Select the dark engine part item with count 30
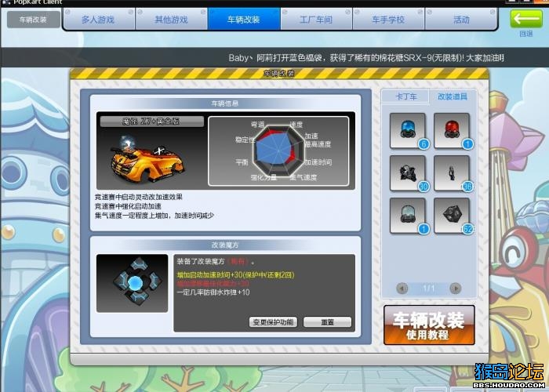The height and width of the screenshot is (392, 549). [x=408, y=173]
